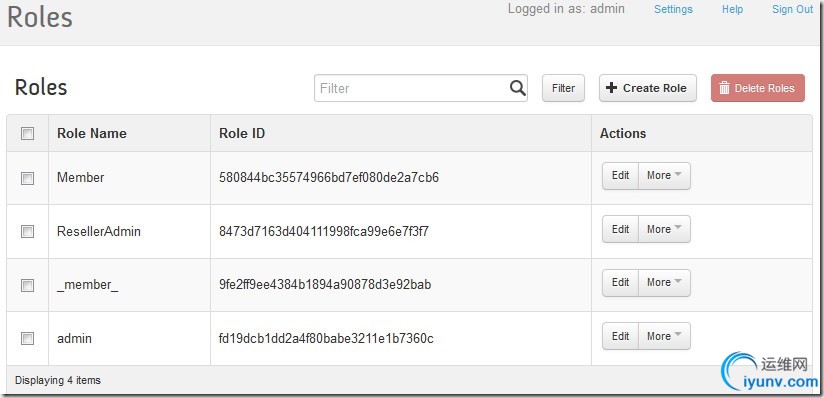This screenshot has height=398, width=824.
Task: Tick the select-all checkbox in header
Action: pyautogui.click(x=27, y=134)
